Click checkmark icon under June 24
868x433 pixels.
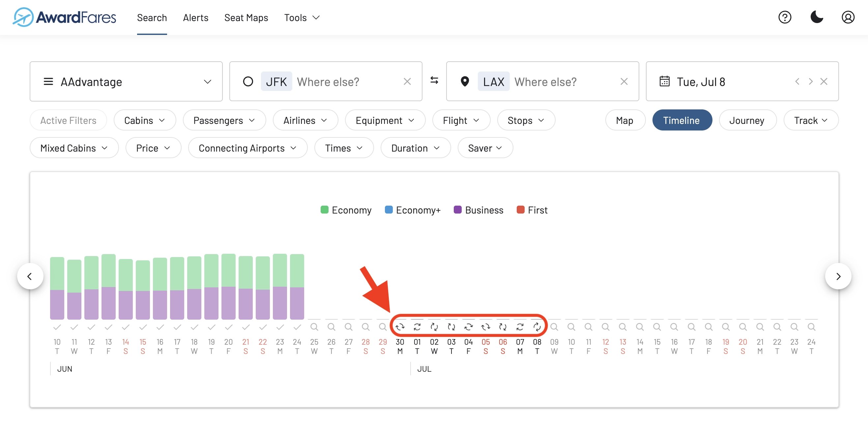pyautogui.click(x=297, y=327)
